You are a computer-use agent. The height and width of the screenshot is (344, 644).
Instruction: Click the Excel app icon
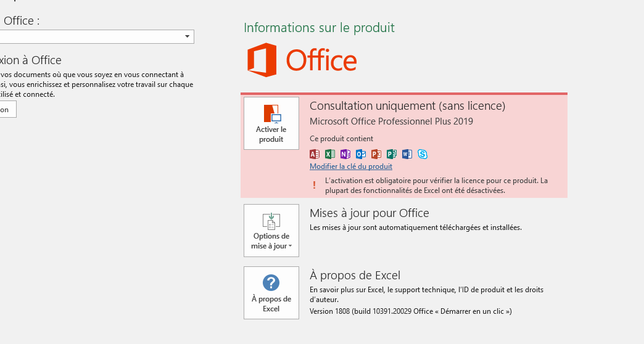(330, 154)
